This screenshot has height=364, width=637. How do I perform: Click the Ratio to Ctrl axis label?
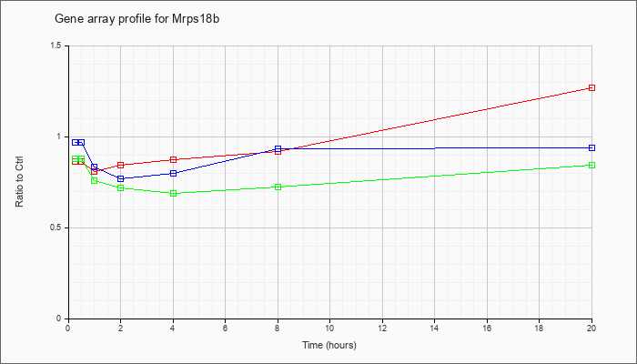(x=19, y=181)
